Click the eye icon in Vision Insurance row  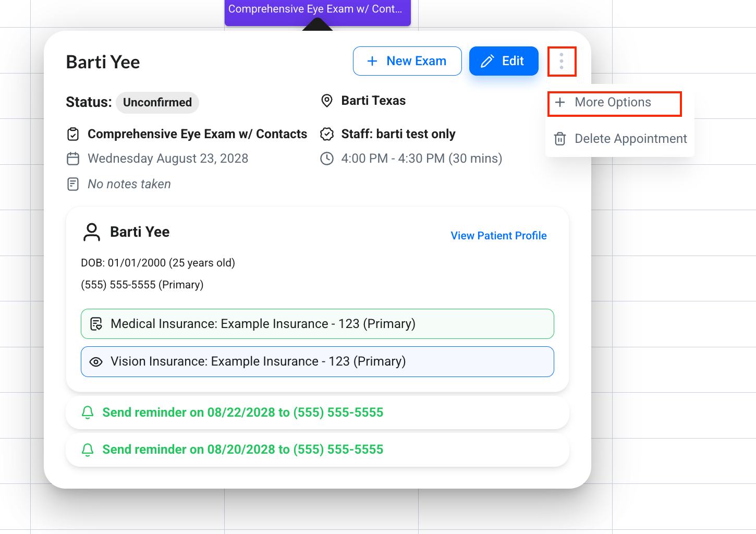[96, 362]
